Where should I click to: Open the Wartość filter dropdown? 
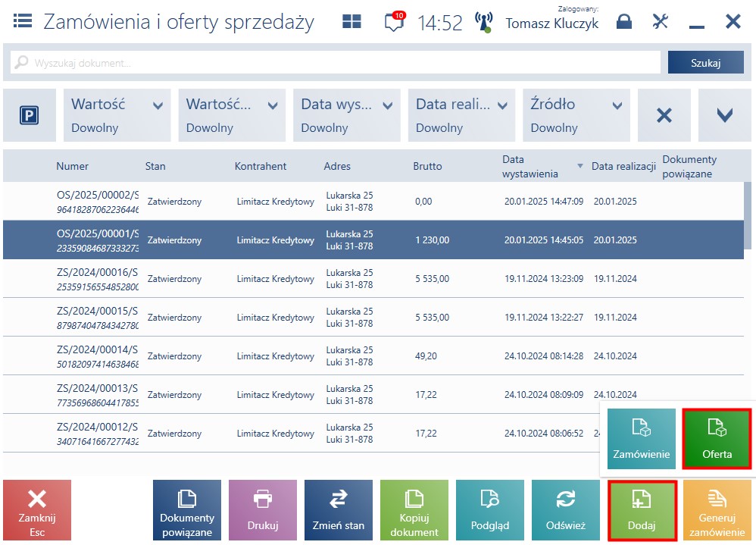[117, 115]
